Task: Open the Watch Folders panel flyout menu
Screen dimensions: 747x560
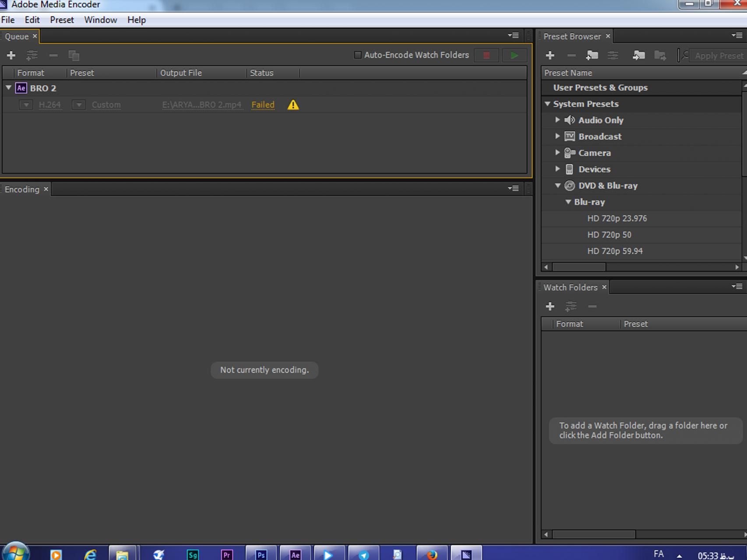Action: pos(737,287)
